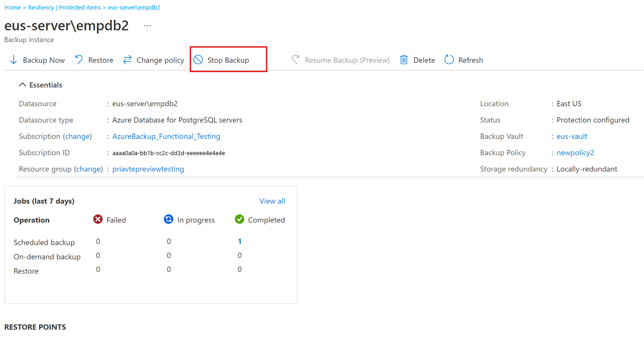Click the Scheduled backup row label
This screenshot has height=347, width=644.
44,243
